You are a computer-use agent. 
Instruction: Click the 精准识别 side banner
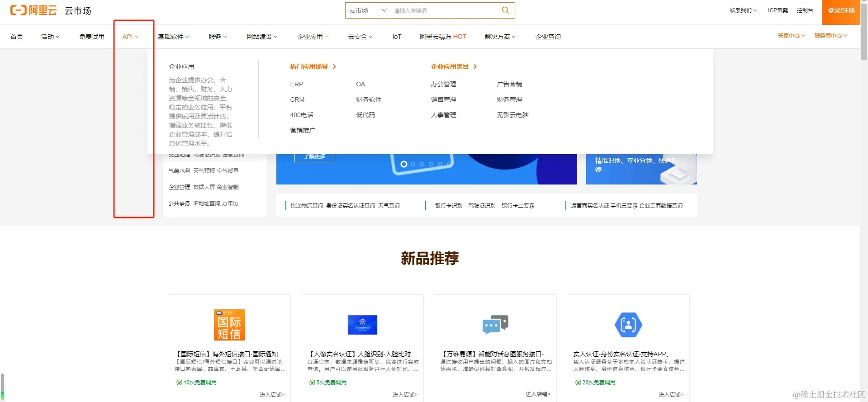(641, 169)
